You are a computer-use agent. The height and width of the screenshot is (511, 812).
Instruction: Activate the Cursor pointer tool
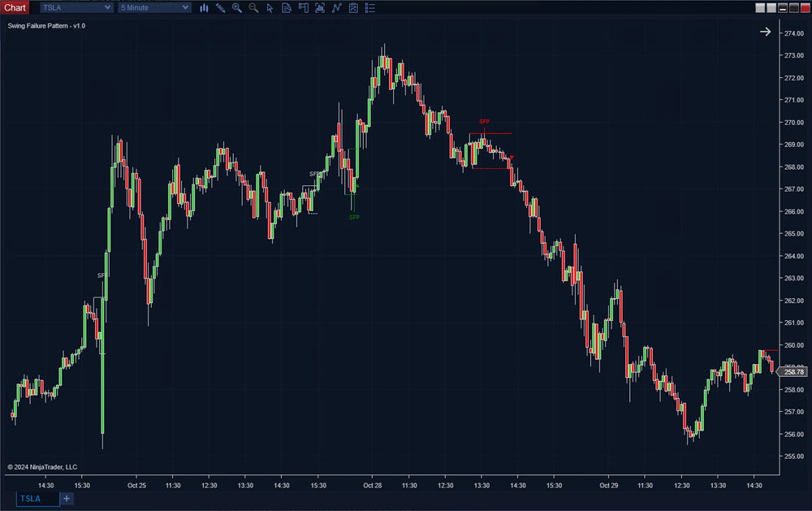point(270,7)
